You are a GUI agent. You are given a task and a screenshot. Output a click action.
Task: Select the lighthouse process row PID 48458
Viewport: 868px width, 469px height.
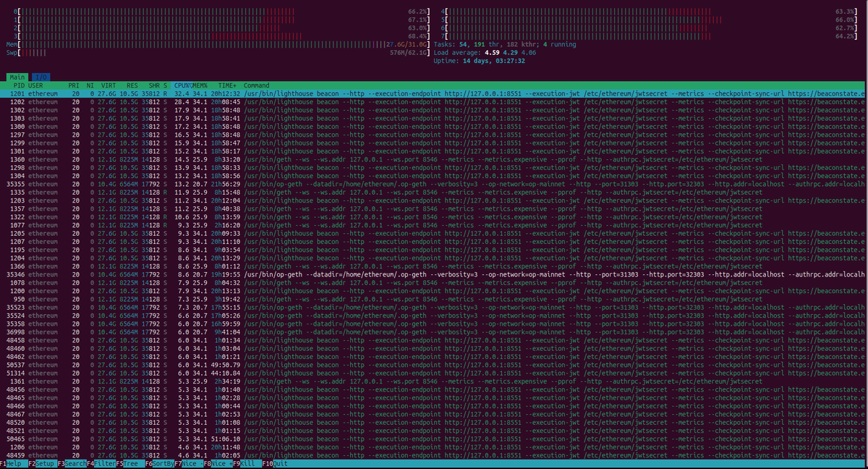coord(434,339)
